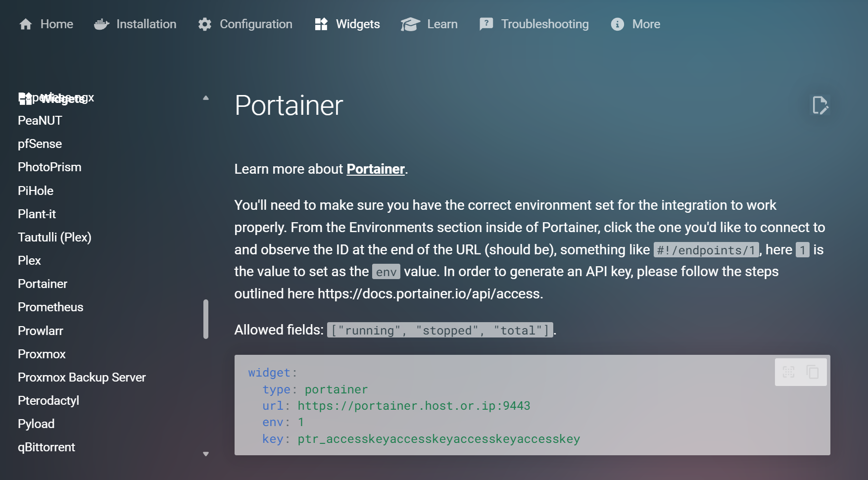The image size is (868, 480).
Task: Click the Docker whale Installation icon
Action: (x=101, y=24)
